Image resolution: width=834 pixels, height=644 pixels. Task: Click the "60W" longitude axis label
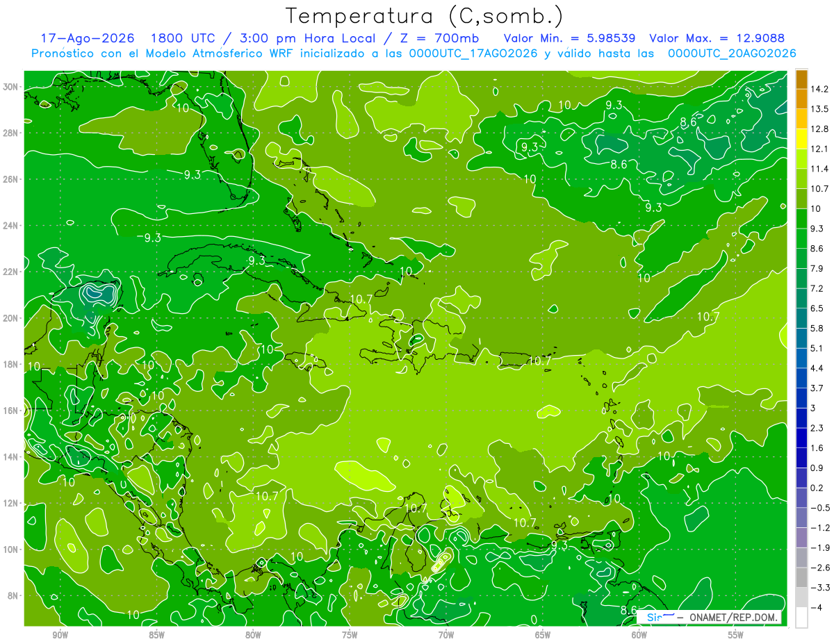pos(639,635)
